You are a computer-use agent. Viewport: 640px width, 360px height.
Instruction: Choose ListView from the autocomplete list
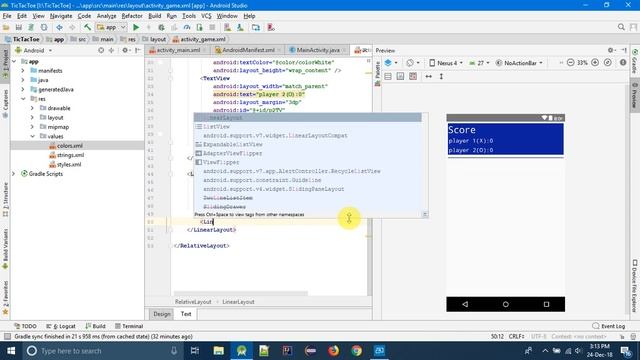click(x=308, y=127)
